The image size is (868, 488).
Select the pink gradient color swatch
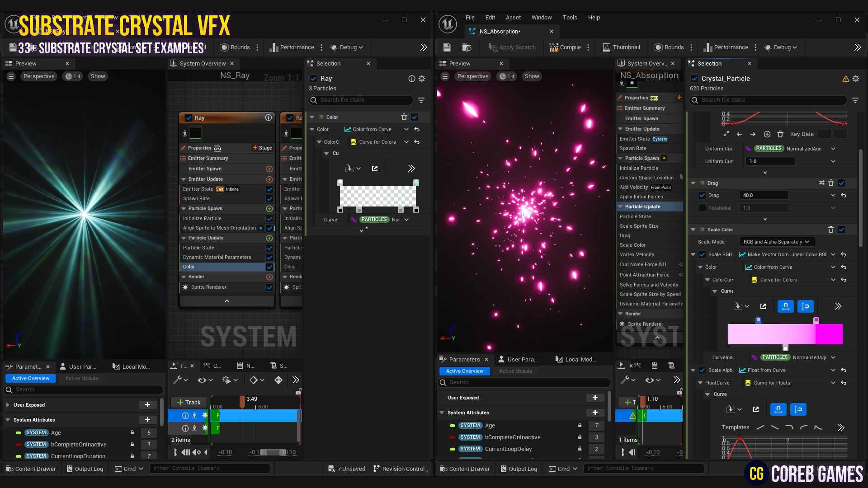[785, 334]
